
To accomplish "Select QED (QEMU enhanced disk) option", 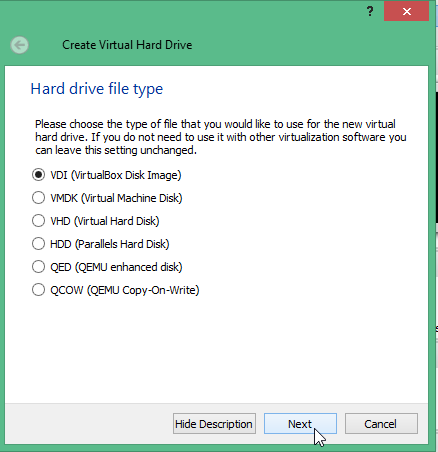I will pos(107,267).
